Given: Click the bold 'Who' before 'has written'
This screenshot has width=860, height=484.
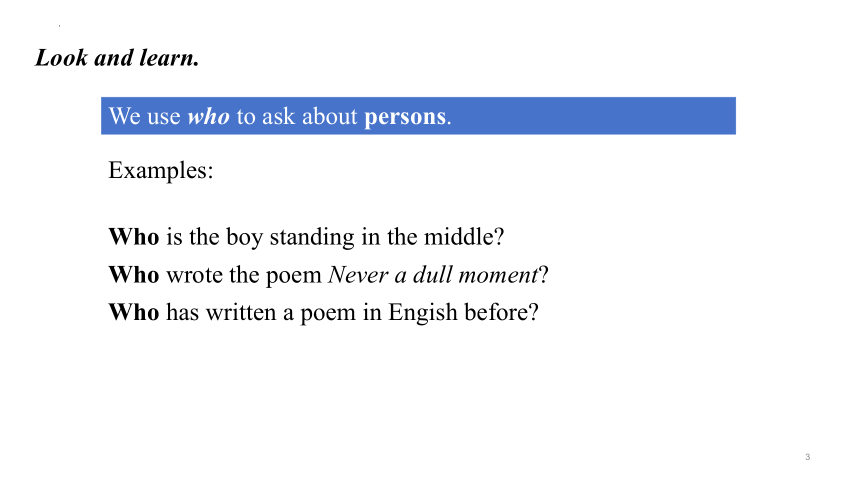Looking at the screenshot, I should 134,312.
